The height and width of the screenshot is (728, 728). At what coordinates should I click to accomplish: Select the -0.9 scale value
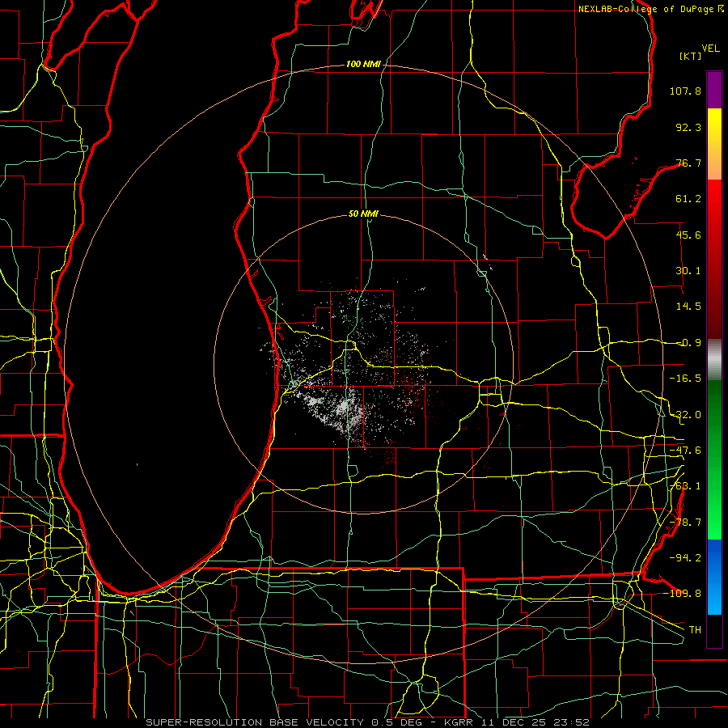coord(688,343)
